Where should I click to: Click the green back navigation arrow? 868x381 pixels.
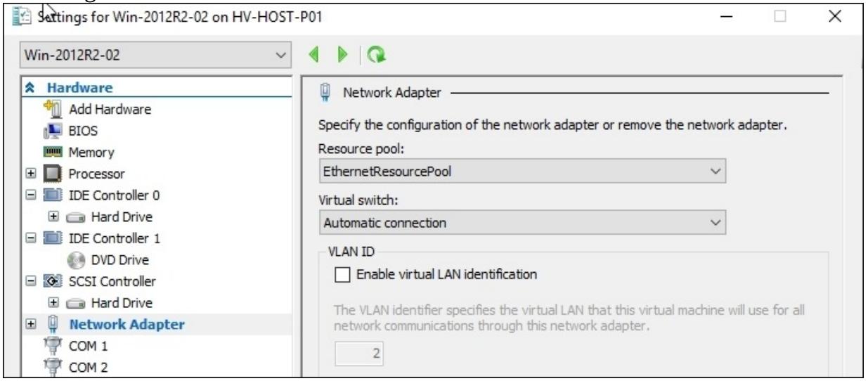coord(316,54)
